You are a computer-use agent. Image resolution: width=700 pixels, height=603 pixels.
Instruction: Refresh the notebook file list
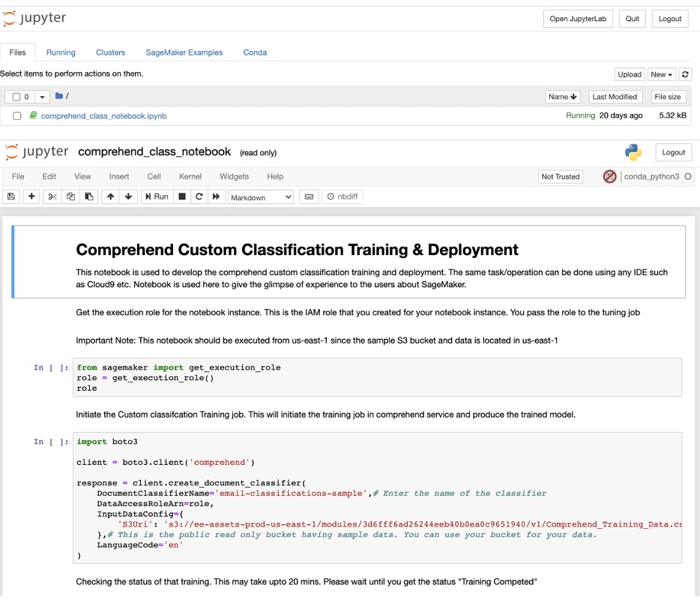[685, 74]
